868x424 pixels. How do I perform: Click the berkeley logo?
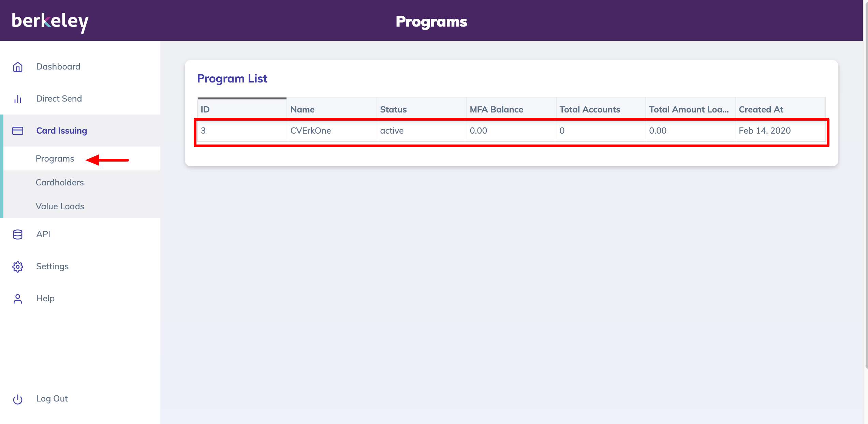pos(50,21)
